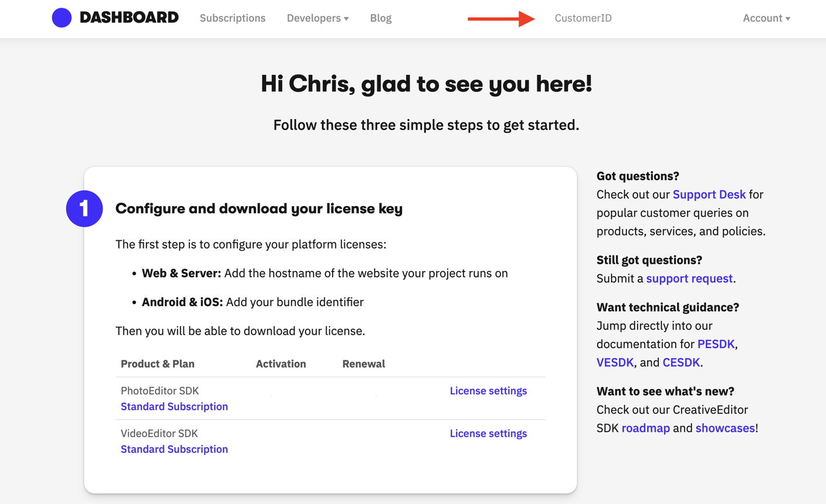Check out the CreativeEditor SDK roadmap

[645, 428]
